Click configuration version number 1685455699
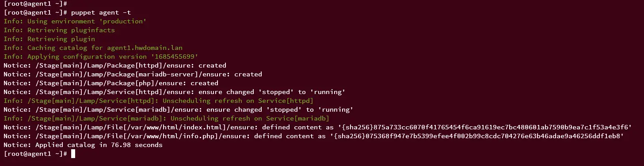Viewport: 644px width, 166px height. coord(170,57)
